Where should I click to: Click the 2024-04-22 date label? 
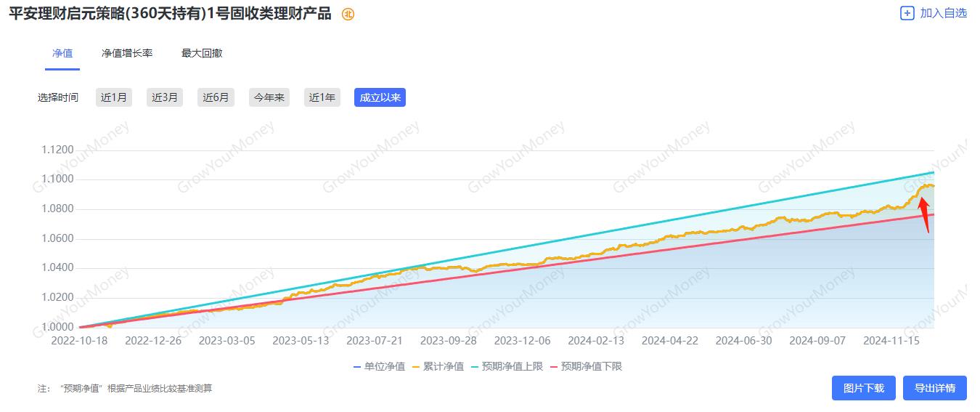pyautogui.click(x=670, y=340)
